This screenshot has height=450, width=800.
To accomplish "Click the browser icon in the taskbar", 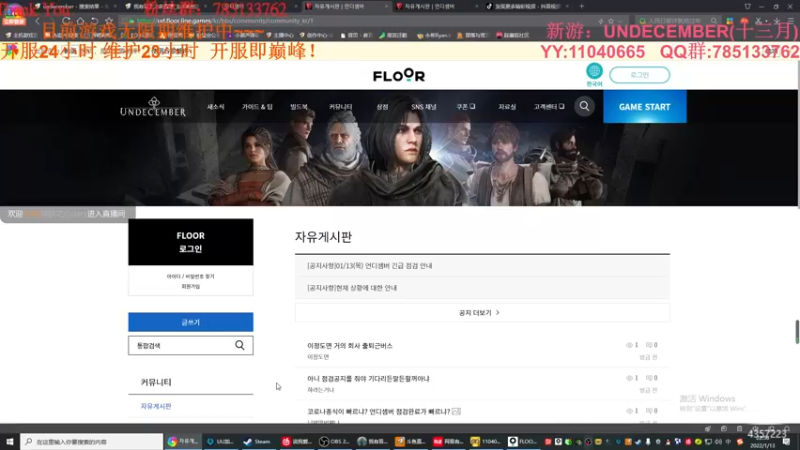I will (x=183, y=441).
